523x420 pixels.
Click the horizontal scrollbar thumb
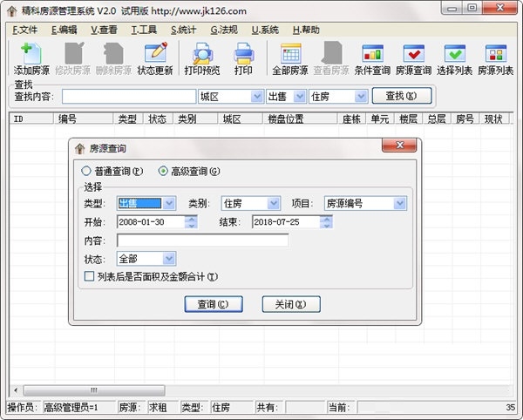(x=94, y=390)
